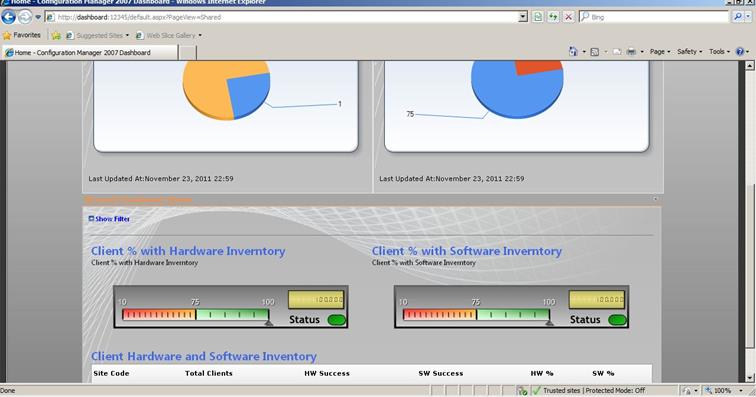Click the Home page icon
Viewport: 756px width, 397px height.
573,52
